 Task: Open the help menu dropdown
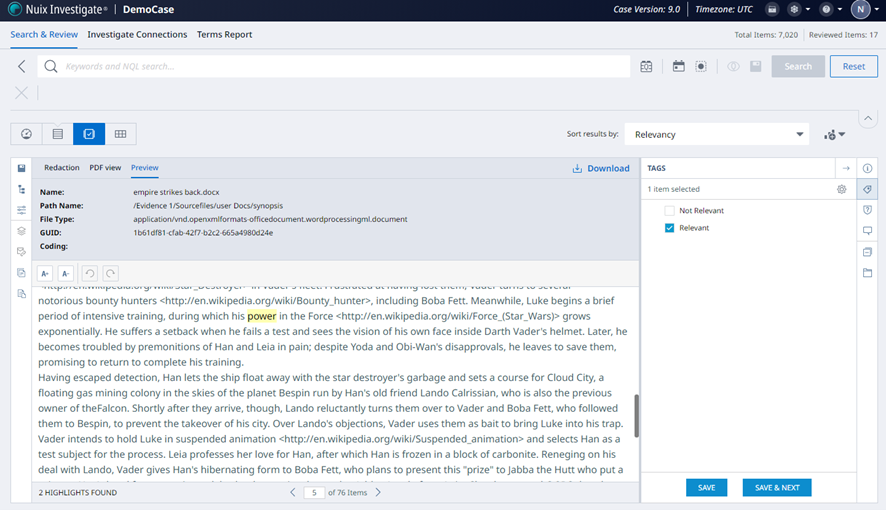(829, 10)
